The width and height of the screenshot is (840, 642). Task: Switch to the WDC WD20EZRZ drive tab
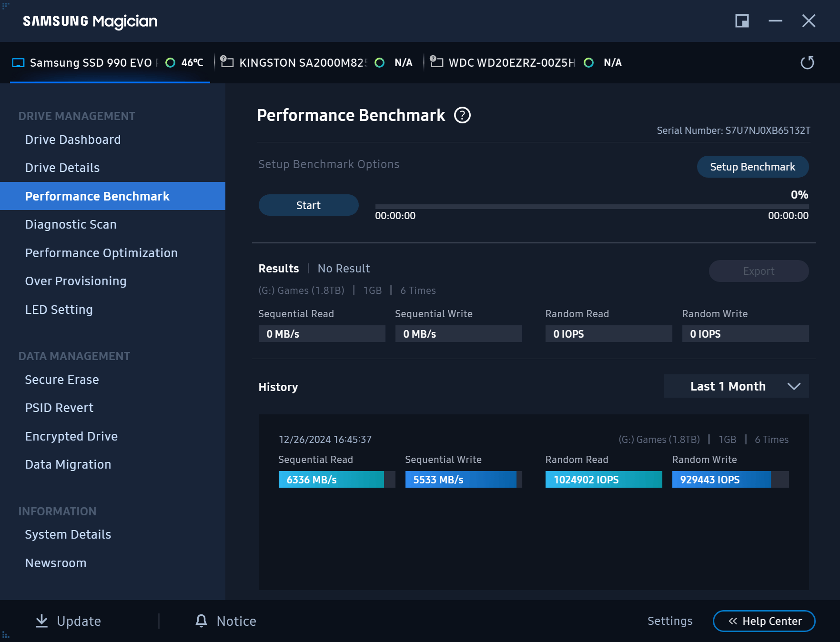pos(512,63)
